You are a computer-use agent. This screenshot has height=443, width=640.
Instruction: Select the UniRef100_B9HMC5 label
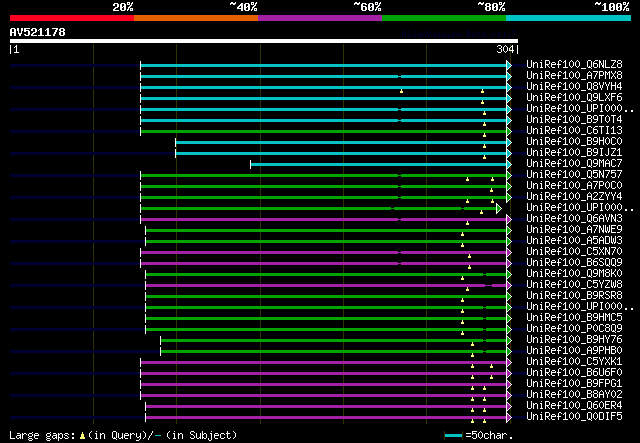pos(574,318)
